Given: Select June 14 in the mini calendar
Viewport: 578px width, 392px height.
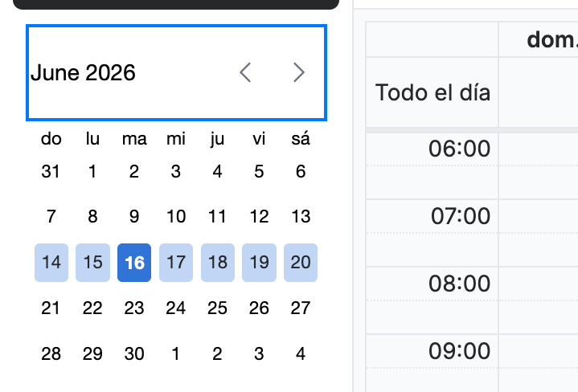Looking at the screenshot, I should [x=51, y=263].
